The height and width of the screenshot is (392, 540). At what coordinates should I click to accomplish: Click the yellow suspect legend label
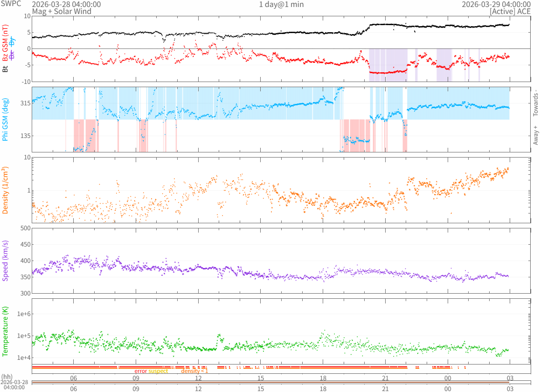[x=158, y=371]
